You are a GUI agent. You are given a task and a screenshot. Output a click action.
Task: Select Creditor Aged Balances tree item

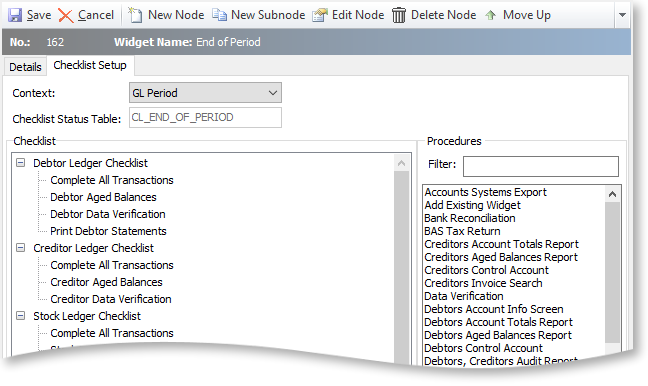(x=106, y=282)
